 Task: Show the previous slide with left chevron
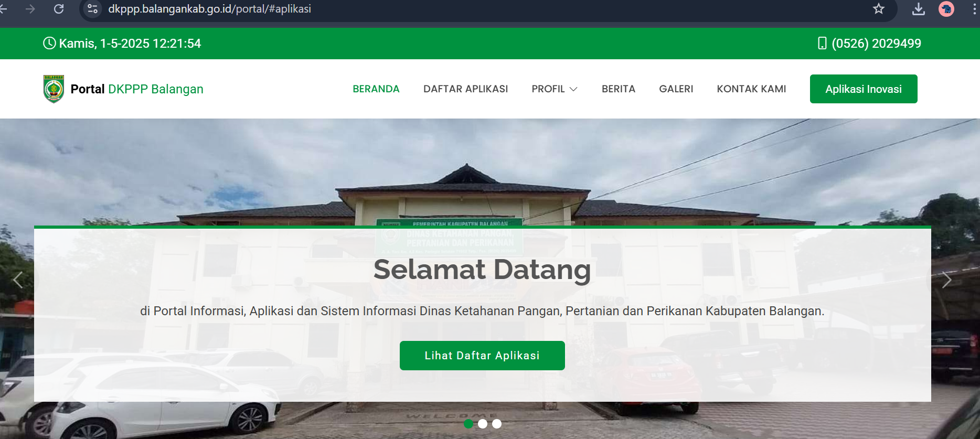click(x=18, y=280)
